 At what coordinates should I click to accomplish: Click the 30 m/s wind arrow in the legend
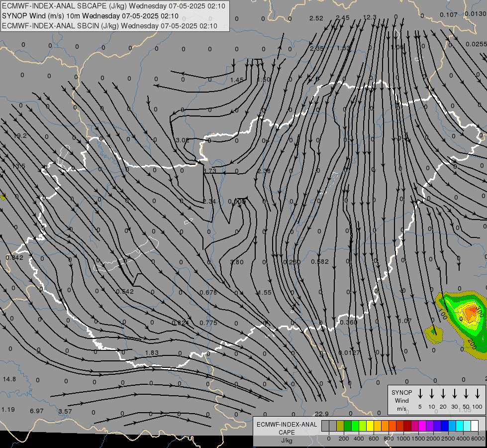pyautogui.click(x=455, y=394)
